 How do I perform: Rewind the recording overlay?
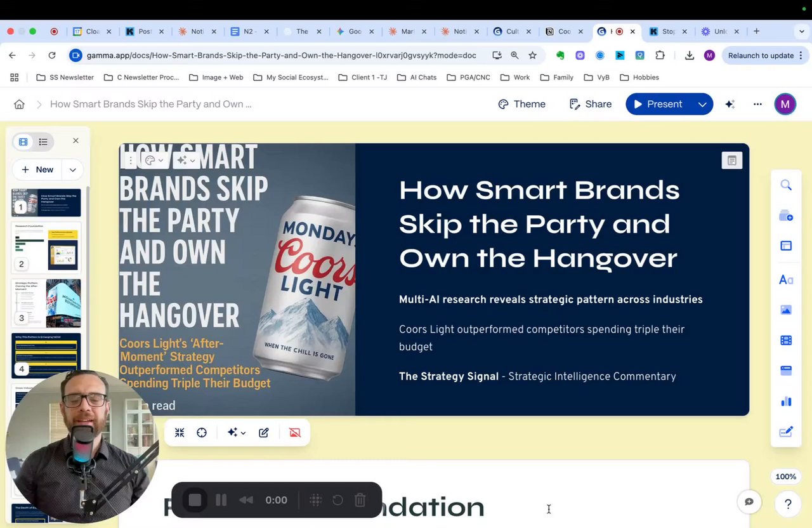[246, 500]
